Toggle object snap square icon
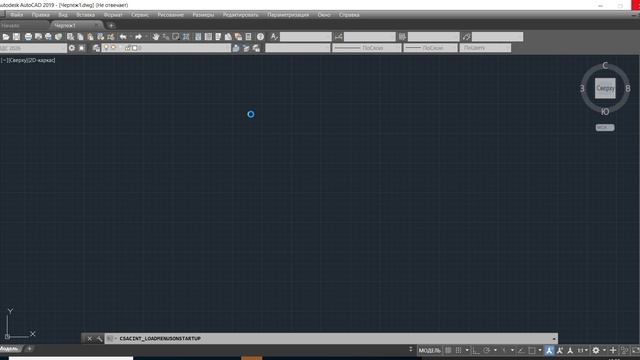Viewport: 640px width, 360px height. [x=531, y=350]
